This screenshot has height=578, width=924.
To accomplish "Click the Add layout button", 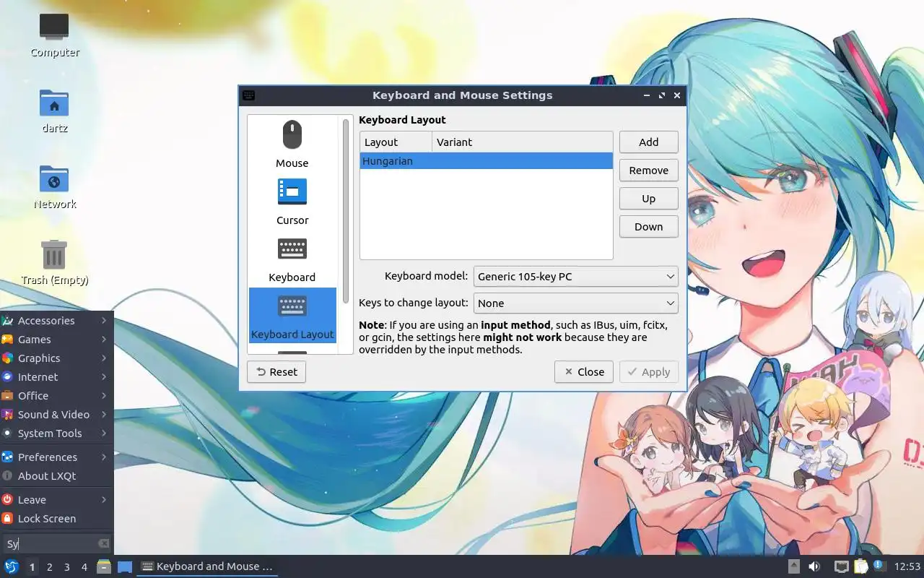I will [x=648, y=142].
